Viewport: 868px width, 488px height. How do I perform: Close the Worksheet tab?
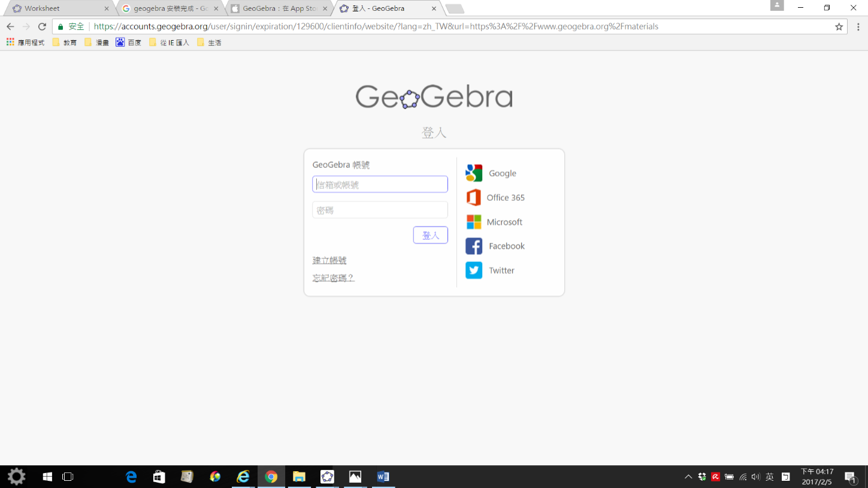(107, 8)
